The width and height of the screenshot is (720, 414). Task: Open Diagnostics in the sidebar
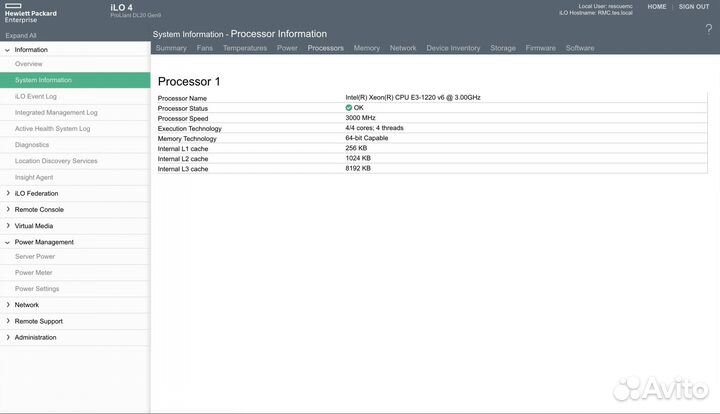click(32, 145)
